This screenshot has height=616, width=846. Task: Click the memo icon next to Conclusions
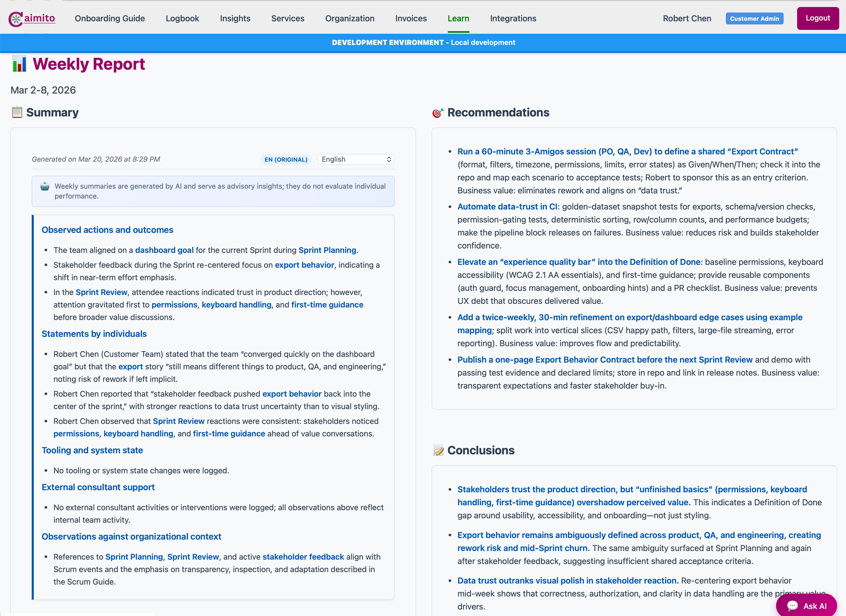point(438,450)
